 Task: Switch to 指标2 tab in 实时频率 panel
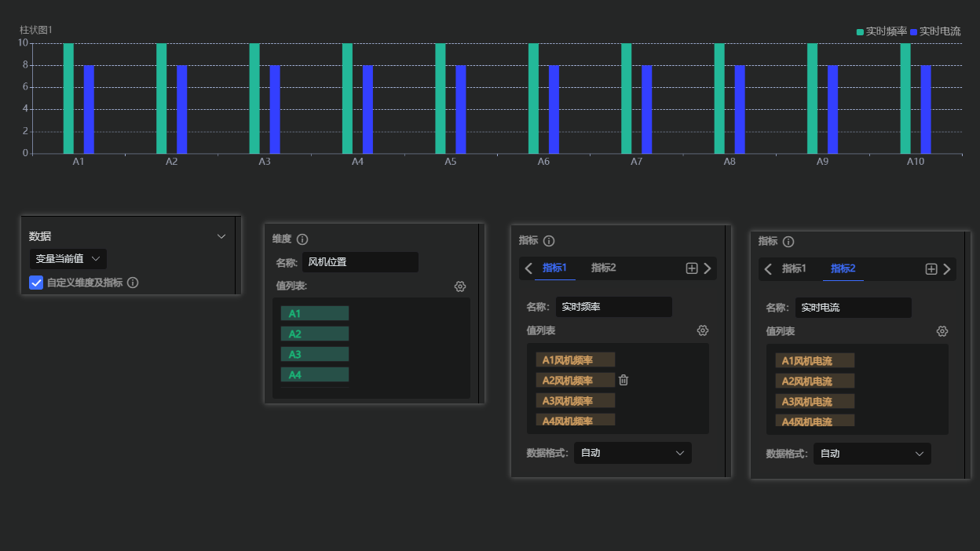603,268
